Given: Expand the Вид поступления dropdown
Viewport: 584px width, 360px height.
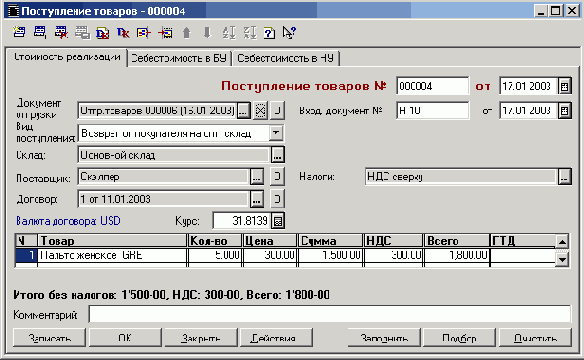Looking at the screenshot, I should (276, 133).
